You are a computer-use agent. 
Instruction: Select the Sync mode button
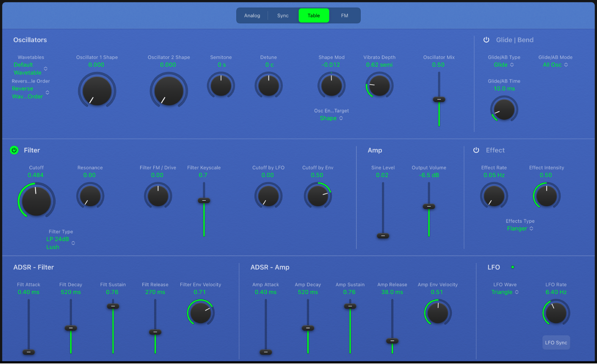tap(283, 16)
